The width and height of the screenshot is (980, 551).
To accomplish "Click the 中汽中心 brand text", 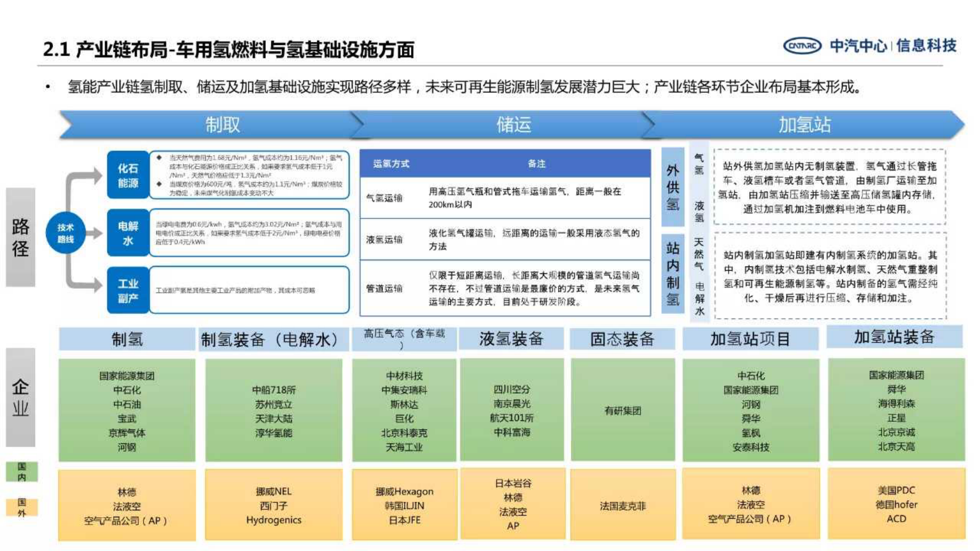I will click(858, 45).
